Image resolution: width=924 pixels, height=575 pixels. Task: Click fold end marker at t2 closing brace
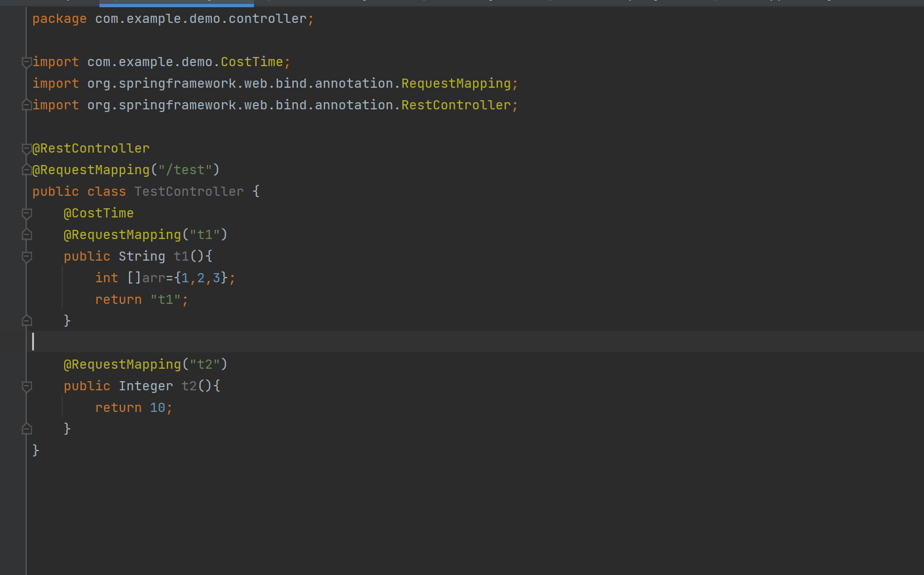click(x=27, y=429)
